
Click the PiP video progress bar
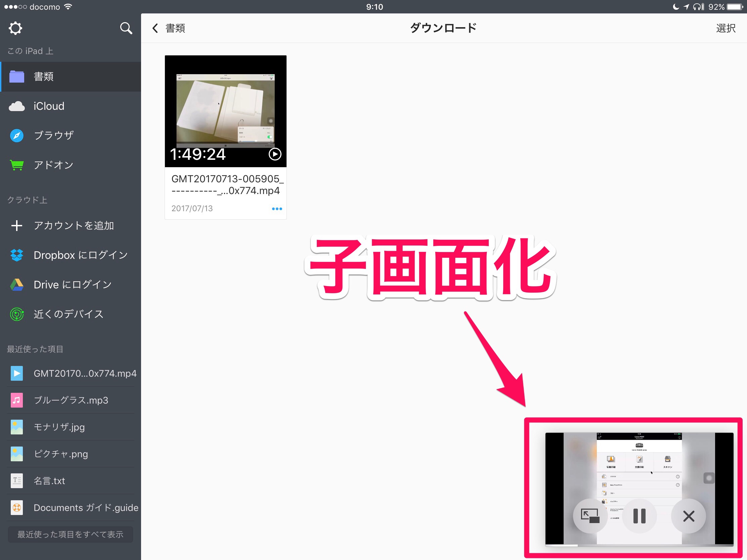coord(639,545)
